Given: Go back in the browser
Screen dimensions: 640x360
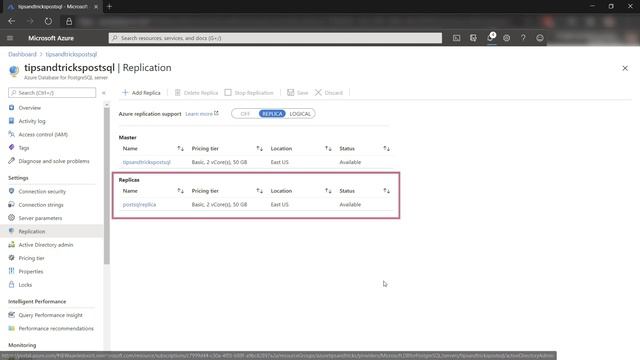Looking at the screenshot, I should (x=12, y=21).
